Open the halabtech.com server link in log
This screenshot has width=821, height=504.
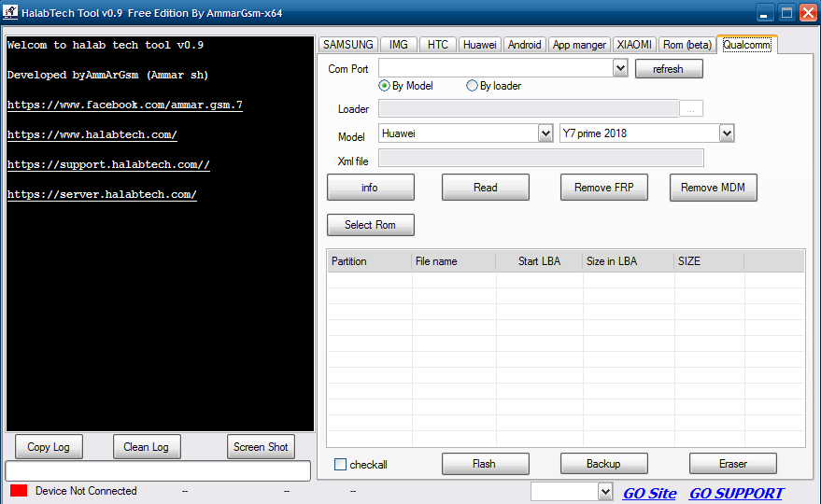coord(102,195)
